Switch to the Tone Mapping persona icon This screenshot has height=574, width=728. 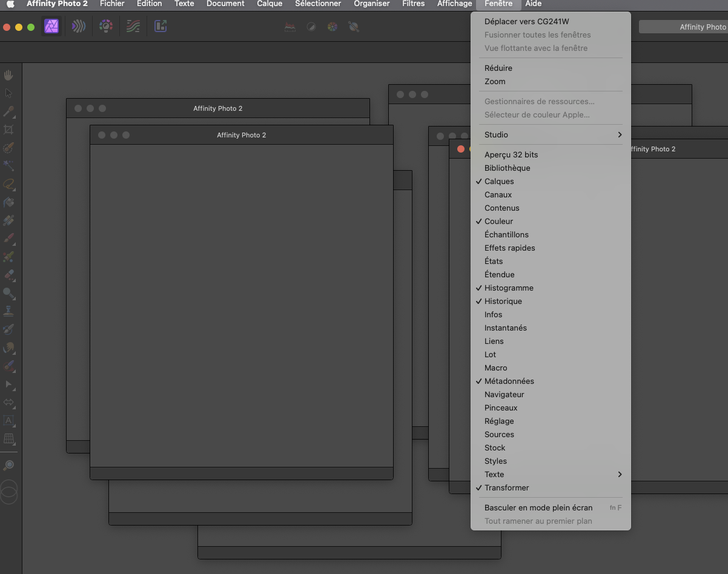[x=133, y=27]
